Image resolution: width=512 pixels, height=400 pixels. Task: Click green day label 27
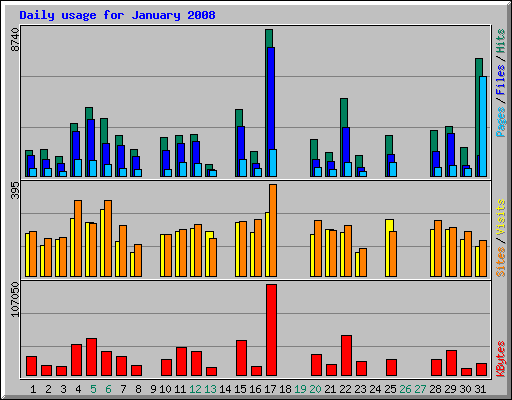coord(420,389)
